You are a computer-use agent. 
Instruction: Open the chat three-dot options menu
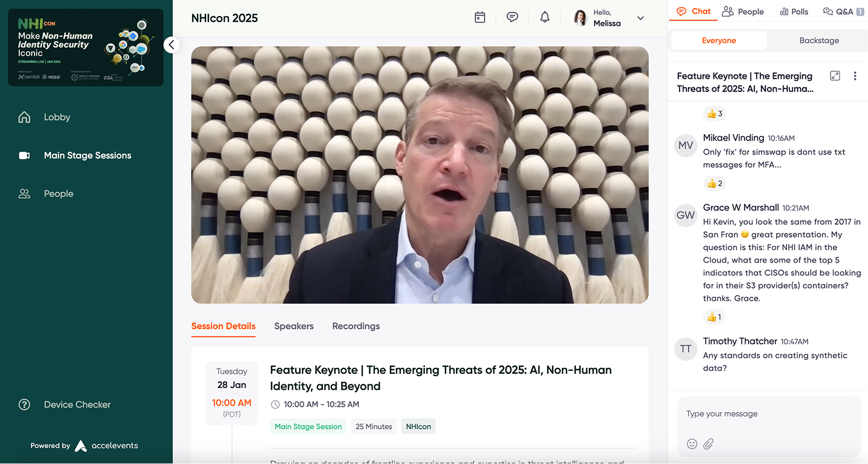pos(855,76)
